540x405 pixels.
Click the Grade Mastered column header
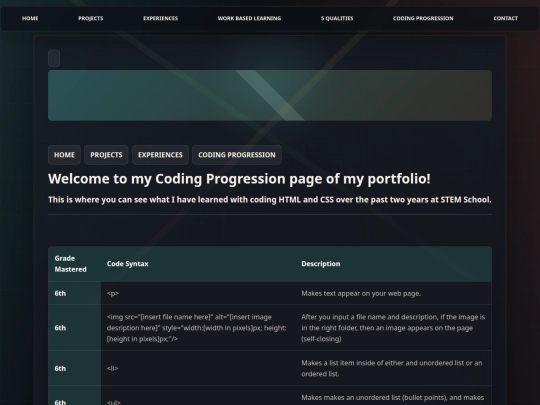click(74, 264)
